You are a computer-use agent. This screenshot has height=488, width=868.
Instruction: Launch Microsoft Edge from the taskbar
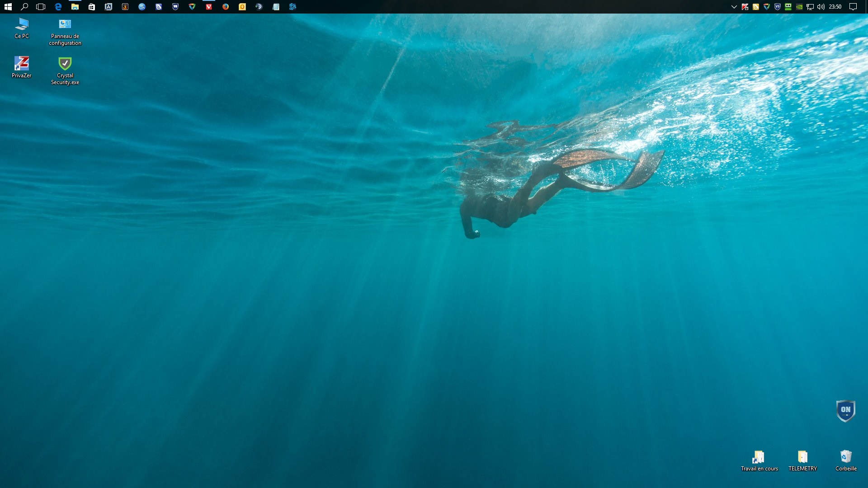click(x=58, y=7)
